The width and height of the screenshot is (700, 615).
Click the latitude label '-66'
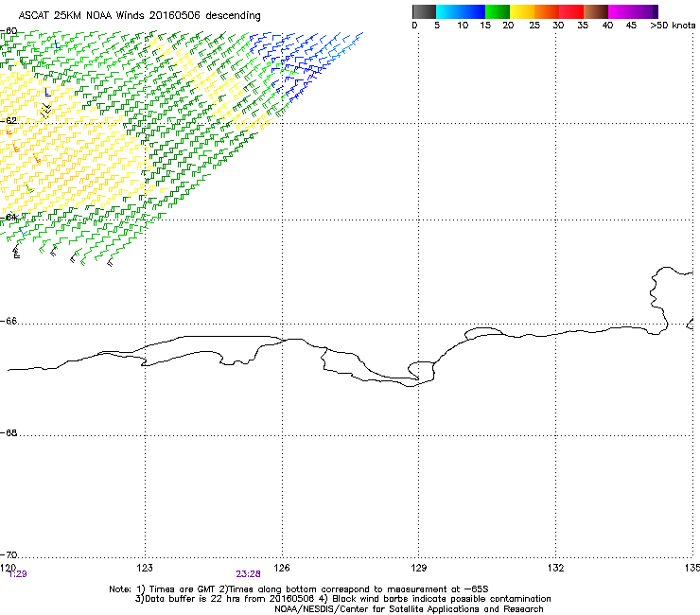tap(9, 321)
